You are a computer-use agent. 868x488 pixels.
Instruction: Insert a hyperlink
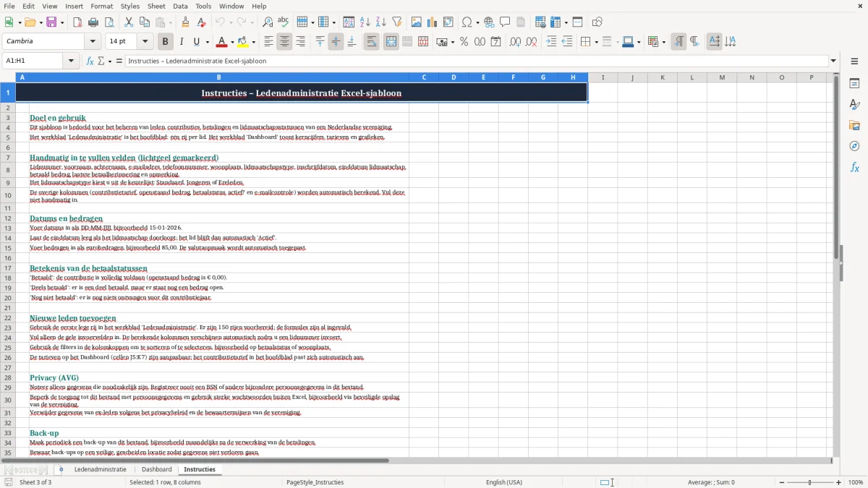tap(490, 22)
